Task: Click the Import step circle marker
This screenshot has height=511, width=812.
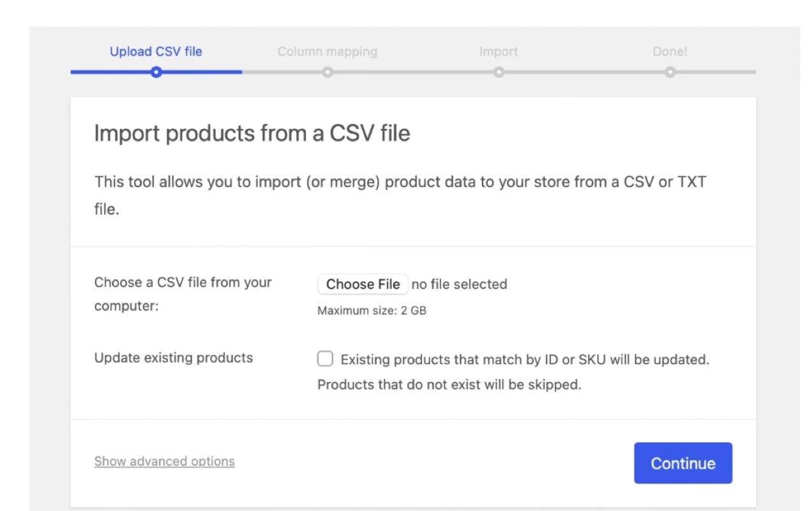Action: pos(499,72)
